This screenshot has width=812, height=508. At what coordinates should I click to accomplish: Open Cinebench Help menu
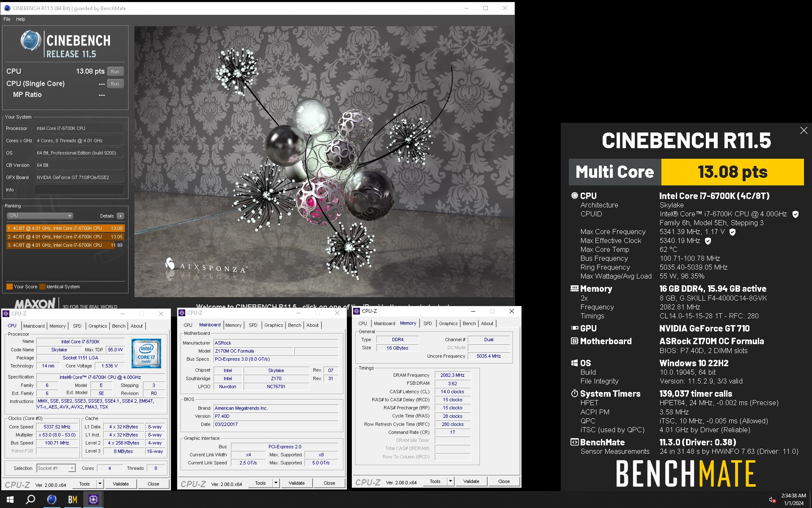(21, 19)
